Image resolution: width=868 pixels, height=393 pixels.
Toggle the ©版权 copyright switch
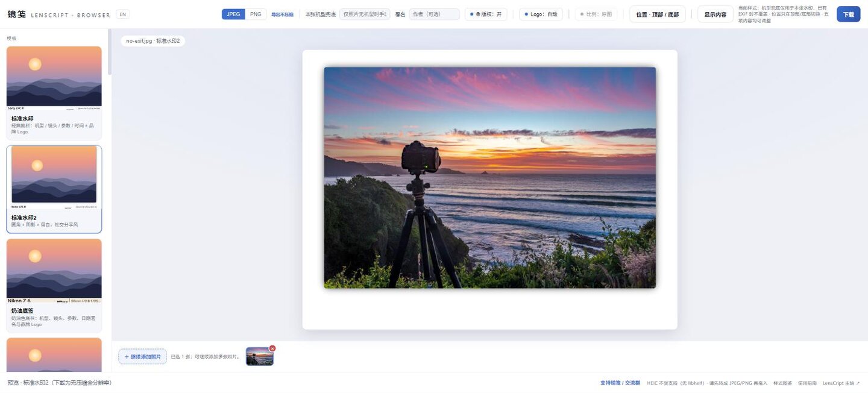coord(486,14)
